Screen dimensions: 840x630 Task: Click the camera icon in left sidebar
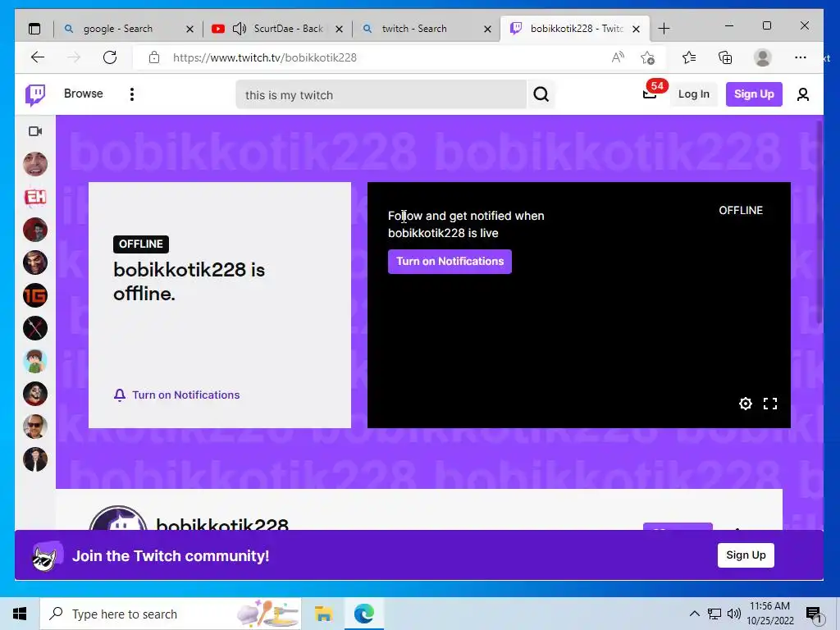pos(35,131)
